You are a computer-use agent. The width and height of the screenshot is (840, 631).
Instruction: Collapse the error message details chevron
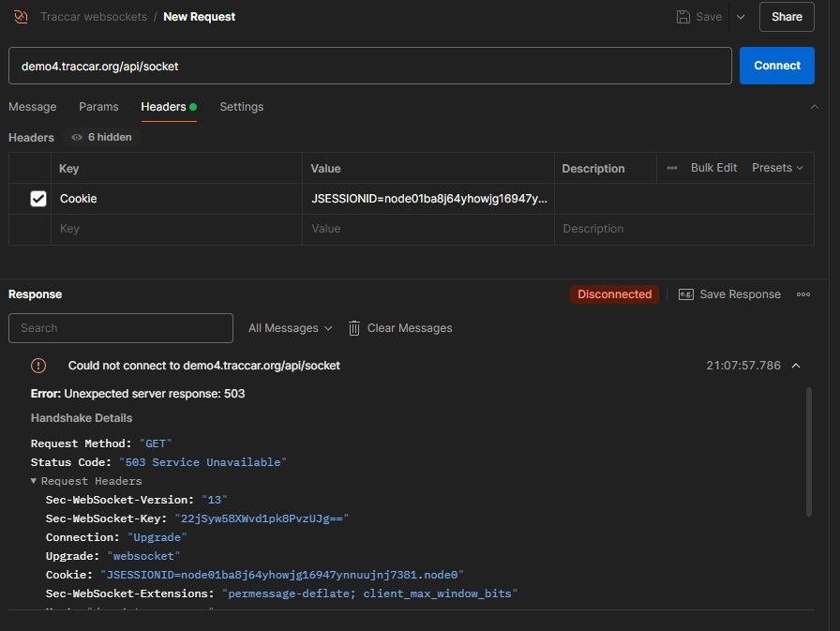[x=796, y=366]
